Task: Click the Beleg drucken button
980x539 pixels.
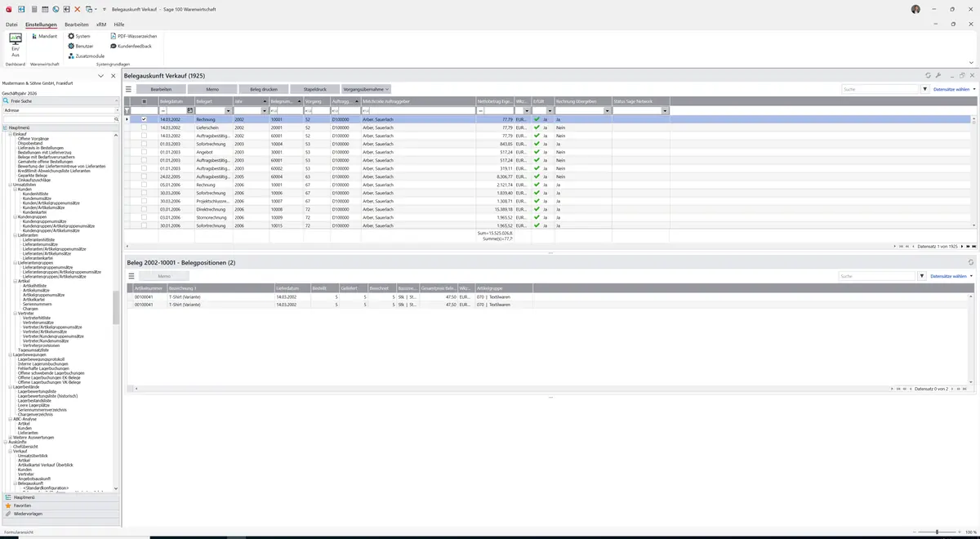Action: (264, 89)
